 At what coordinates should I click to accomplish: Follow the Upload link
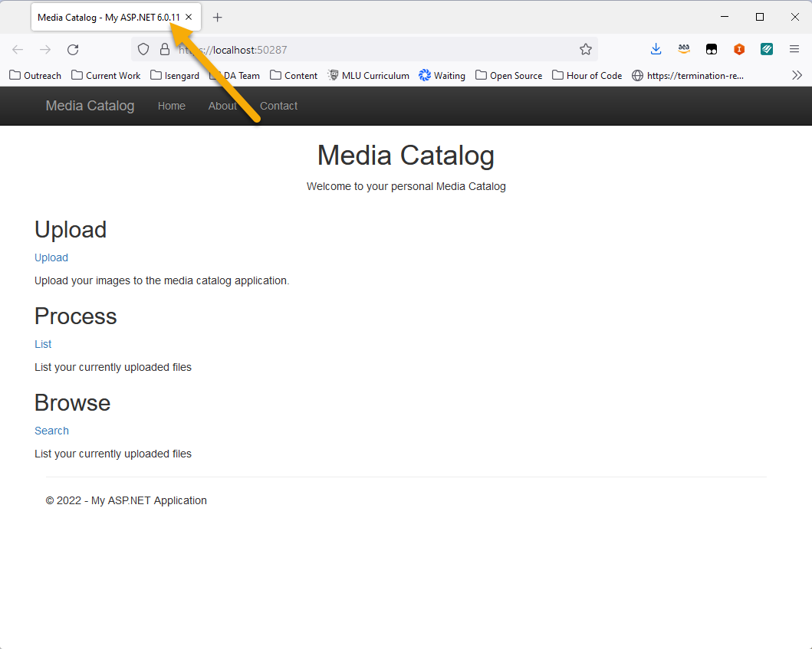[51, 257]
